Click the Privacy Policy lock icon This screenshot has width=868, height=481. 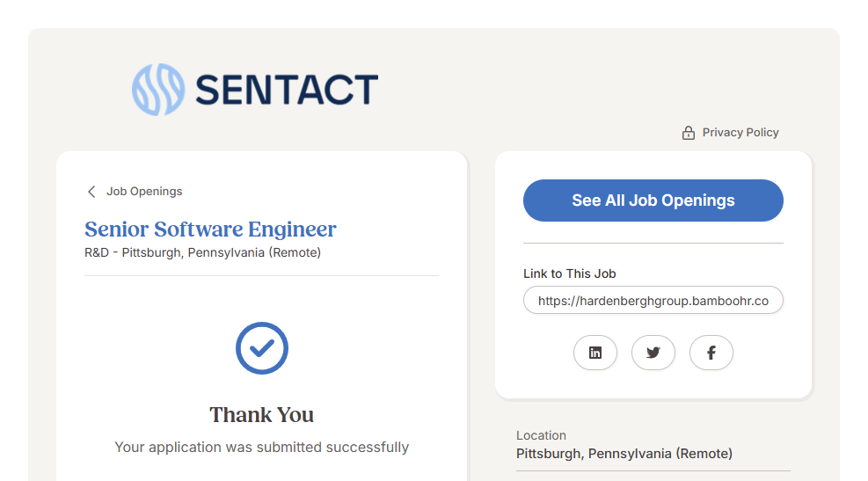pyautogui.click(x=689, y=133)
